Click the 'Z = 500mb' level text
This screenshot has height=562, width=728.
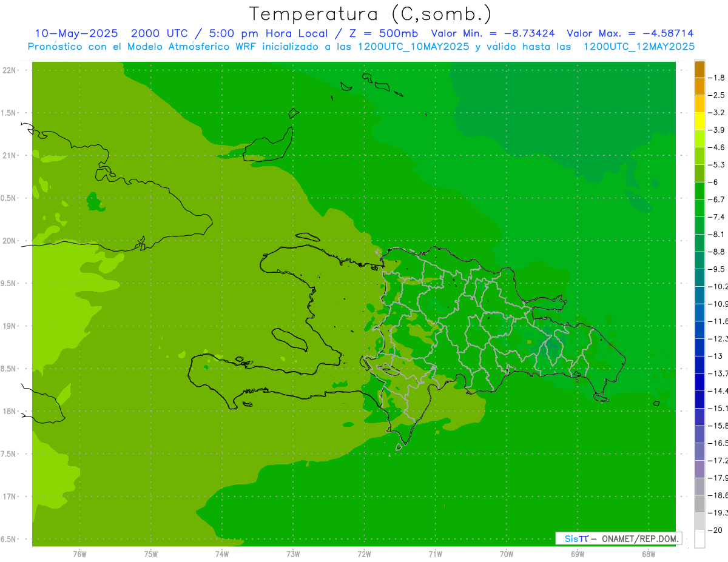(x=382, y=33)
